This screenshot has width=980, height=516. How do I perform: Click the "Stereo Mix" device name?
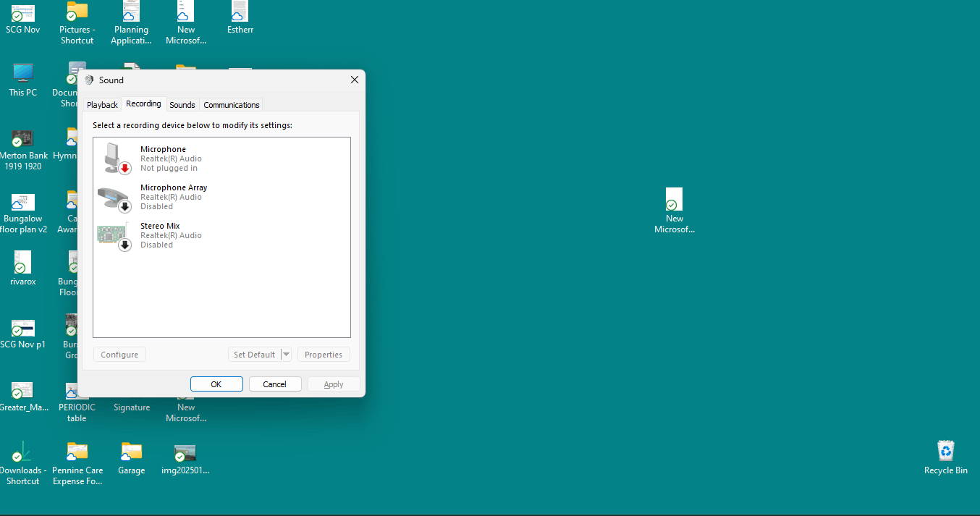pos(160,226)
